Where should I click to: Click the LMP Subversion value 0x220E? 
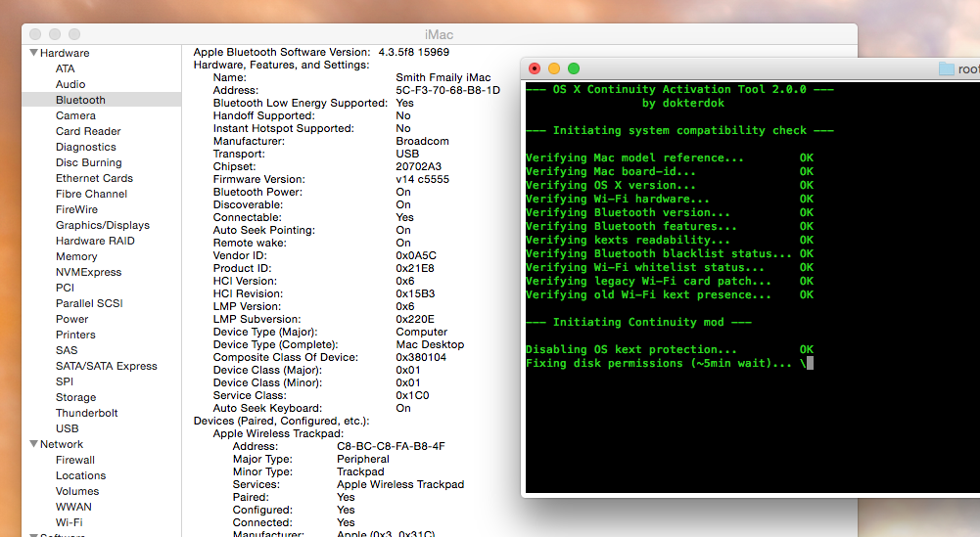click(415, 319)
